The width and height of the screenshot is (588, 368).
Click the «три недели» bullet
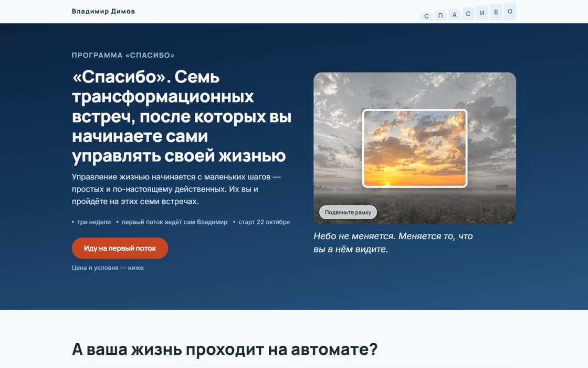click(x=91, y=222)
